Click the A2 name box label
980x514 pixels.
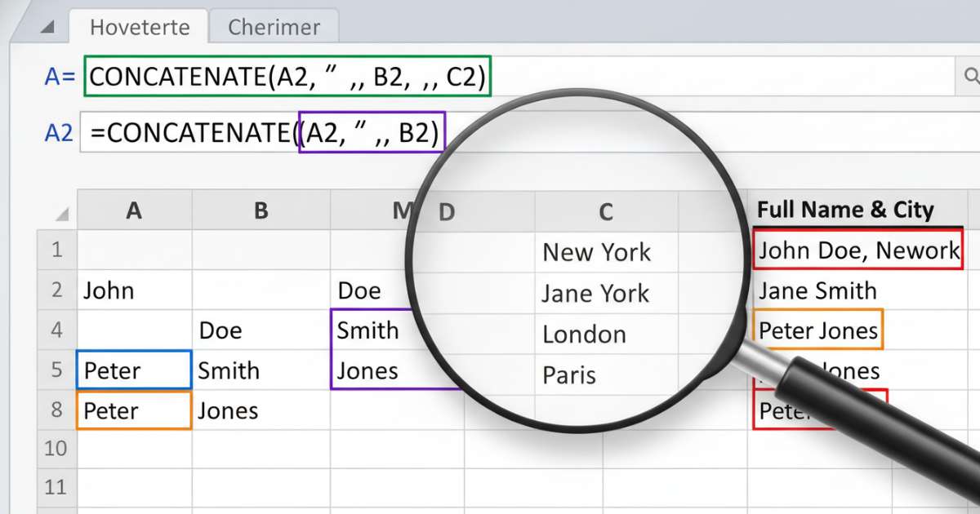pyautogui.click(x=59, y=132)
